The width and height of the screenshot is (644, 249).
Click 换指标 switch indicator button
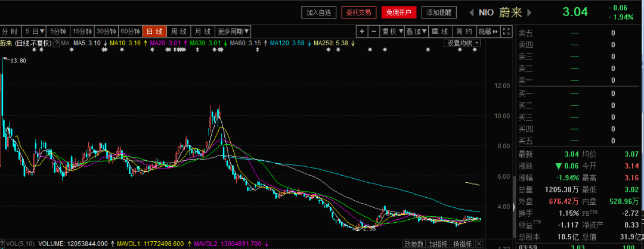(463, 244)
